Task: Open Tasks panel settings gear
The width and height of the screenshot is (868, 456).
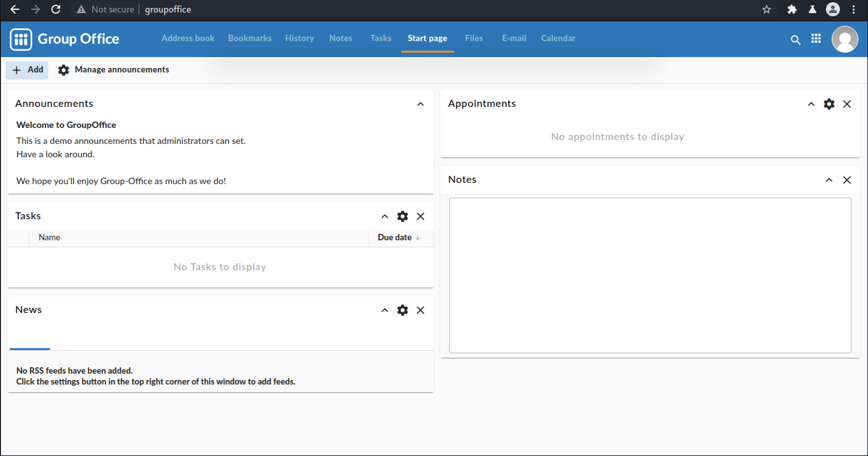Action: point(402,216)
